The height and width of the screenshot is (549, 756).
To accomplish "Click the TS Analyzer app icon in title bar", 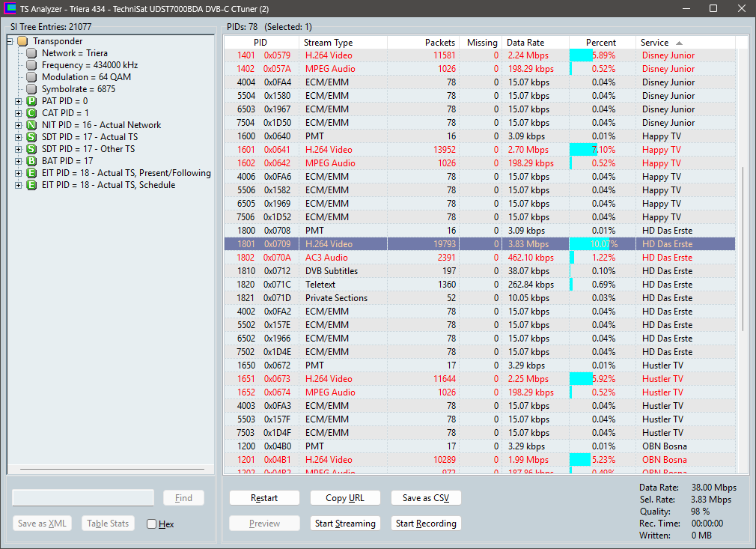I will point(10,9).
